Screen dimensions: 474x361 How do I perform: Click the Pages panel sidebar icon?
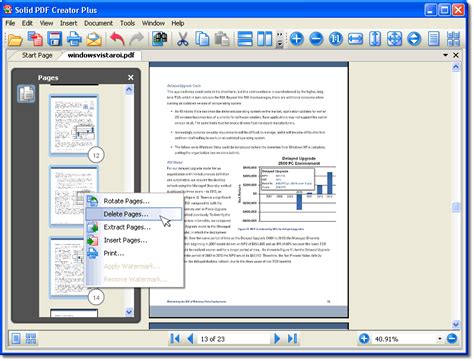(26, 94)
